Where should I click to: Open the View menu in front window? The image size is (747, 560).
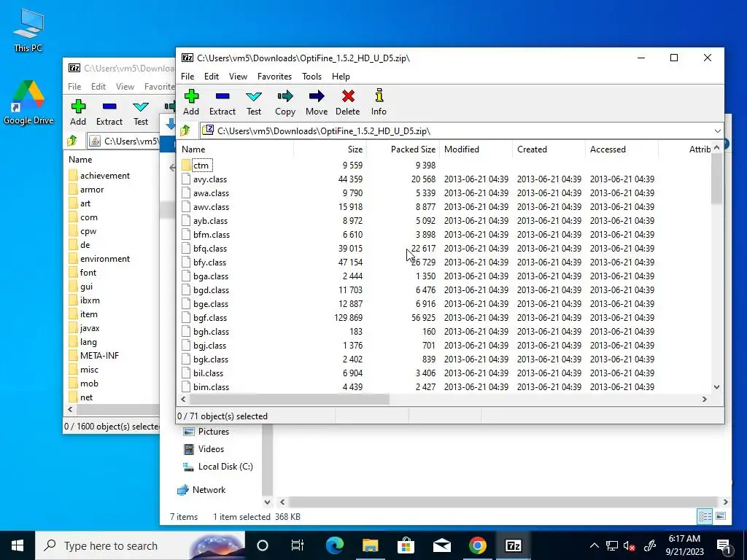pos(238,76)
